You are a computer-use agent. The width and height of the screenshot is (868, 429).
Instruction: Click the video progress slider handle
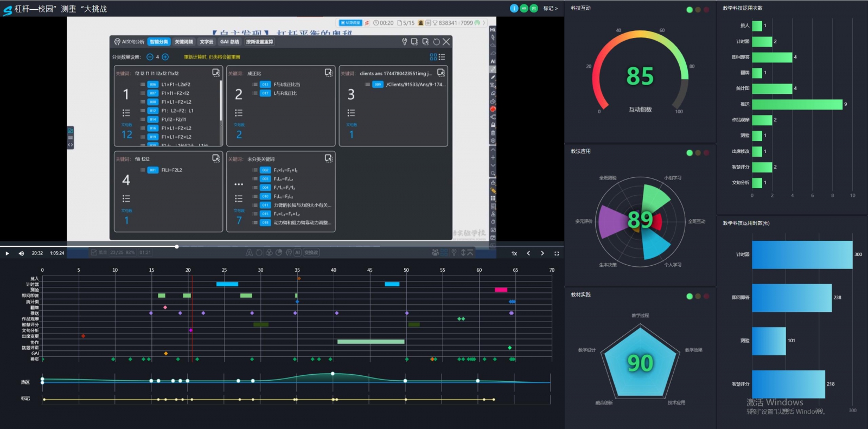point(177,247)
